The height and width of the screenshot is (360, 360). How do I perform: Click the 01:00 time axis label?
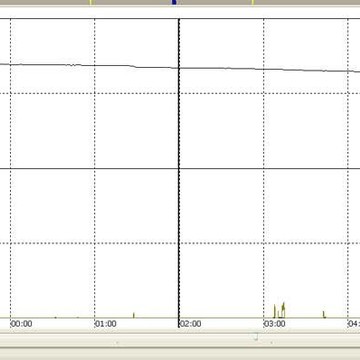pos(106,324)
